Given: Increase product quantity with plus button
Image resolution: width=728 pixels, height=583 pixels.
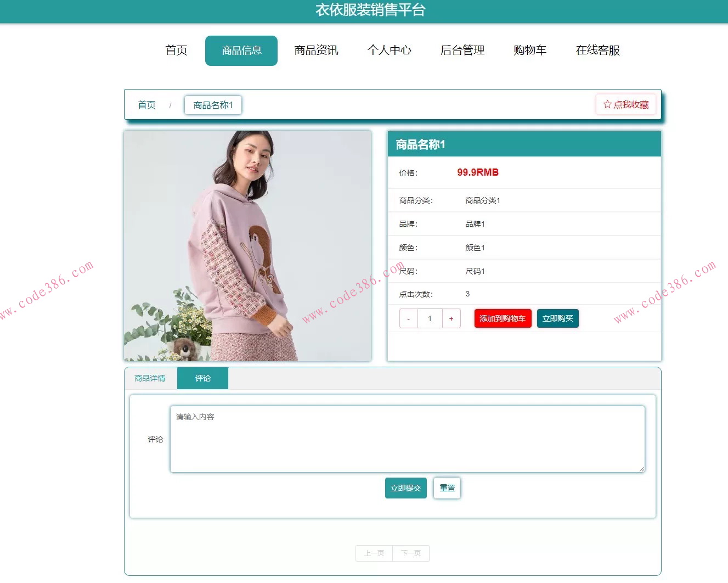Looking at the screenshot, I should pyautogui.click(x=451, y=318).
